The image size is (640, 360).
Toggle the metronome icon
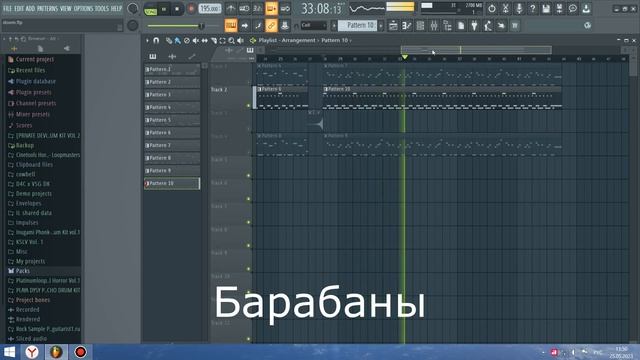pos(231,9)
